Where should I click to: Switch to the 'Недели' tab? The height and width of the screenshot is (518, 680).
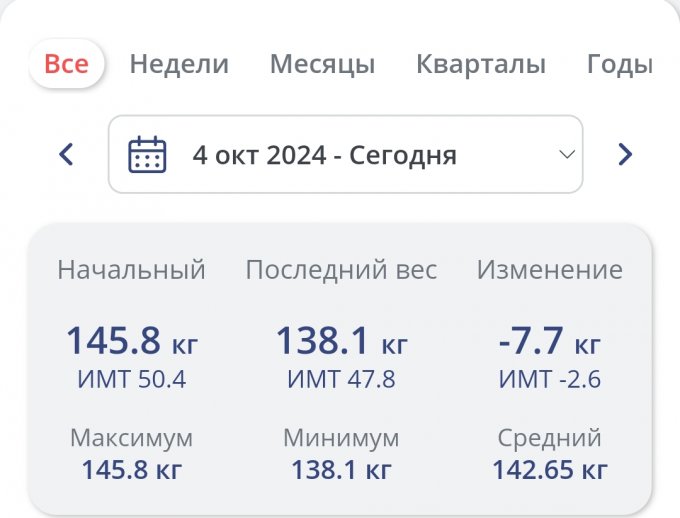179,65
